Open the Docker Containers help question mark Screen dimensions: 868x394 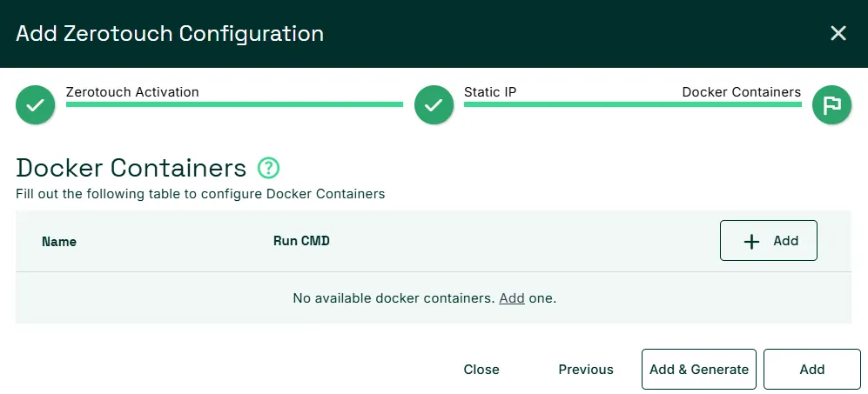268,168
